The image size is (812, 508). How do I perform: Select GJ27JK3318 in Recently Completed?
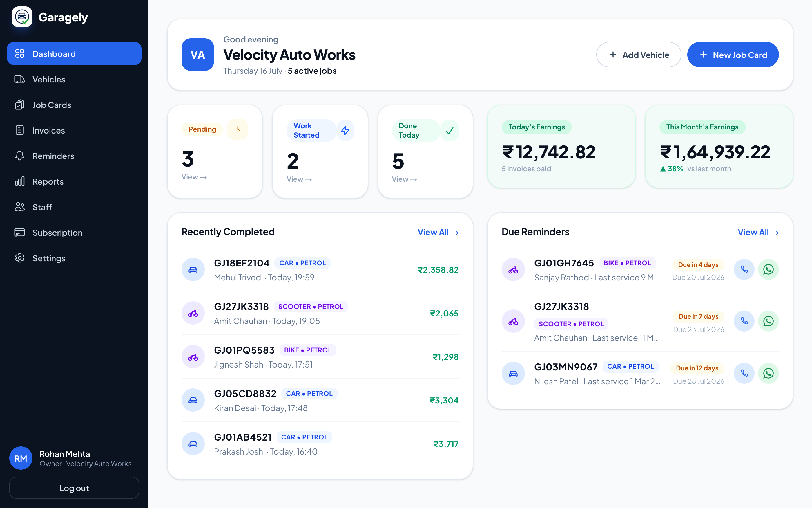click(241, 307)
